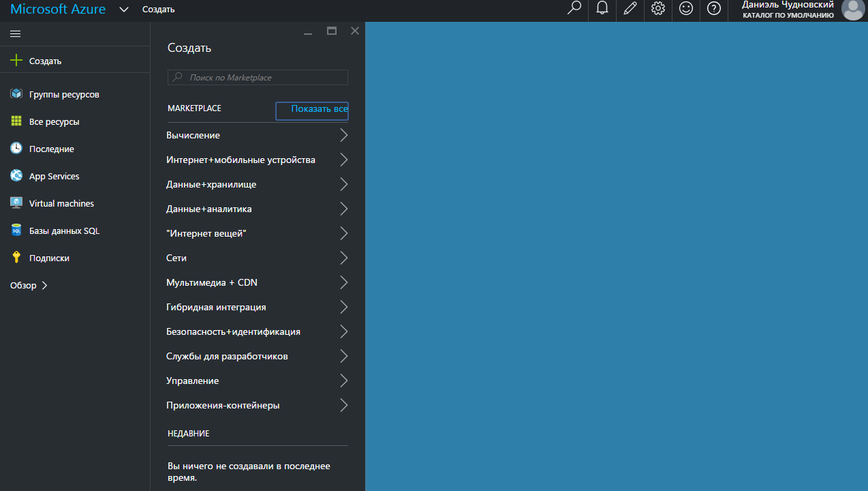Click the Microsoft Azure logo text
868x491 pixels.
point(58,10)
